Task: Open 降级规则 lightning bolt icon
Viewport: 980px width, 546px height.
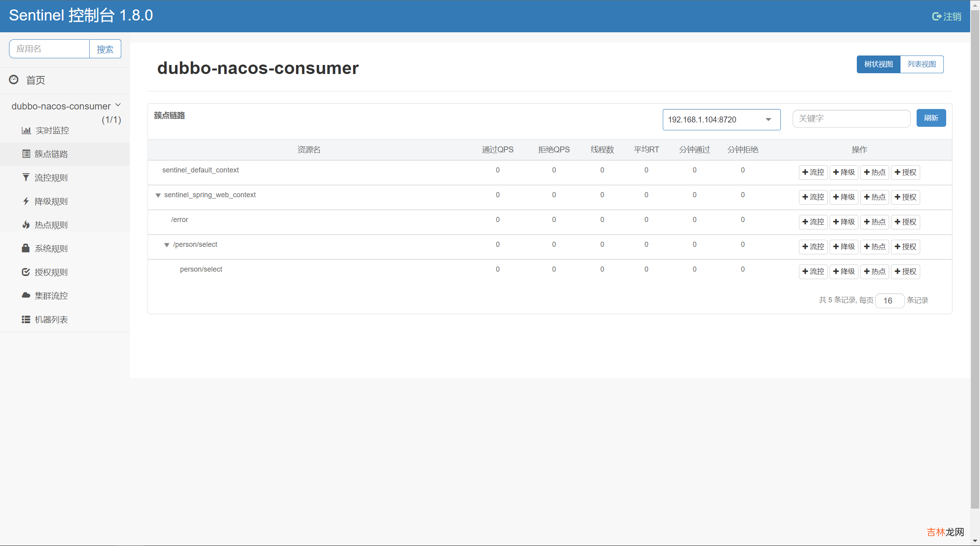Action: point(26,201)
